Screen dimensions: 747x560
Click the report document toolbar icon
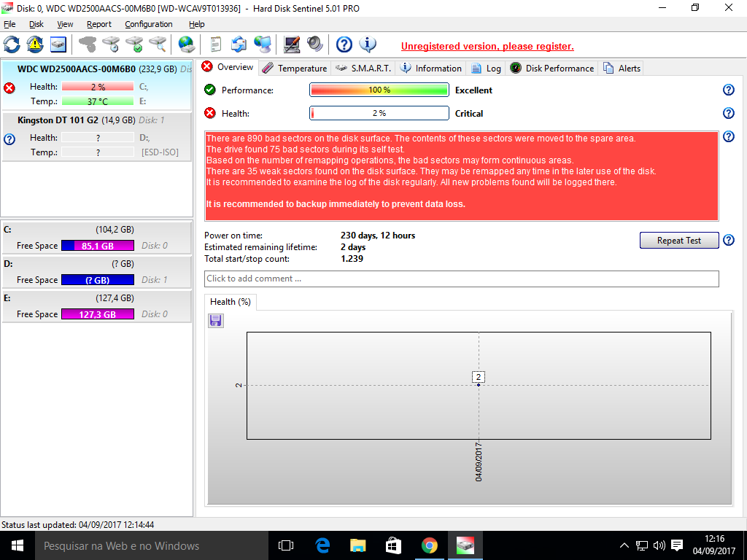[x=215, y=44]
